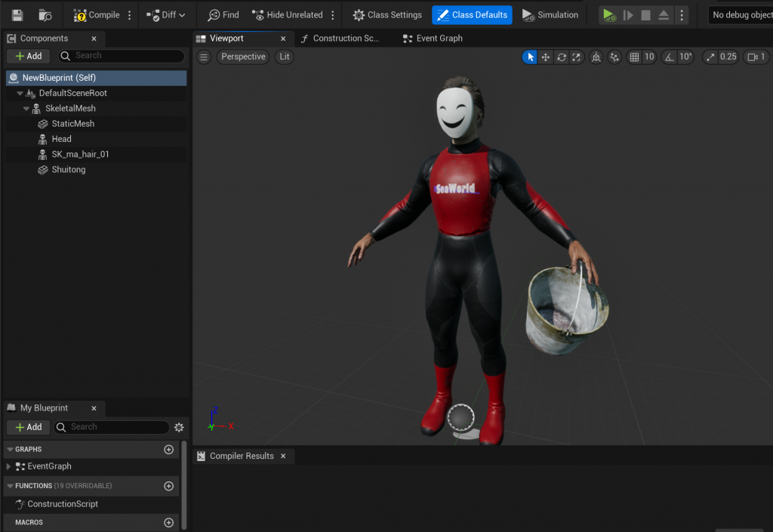Image resolution: width=773 pixels, height=532 pixels.
Task: Toggle world/local coordinate space icon
Action: pyautogui.click(x=596, y=57)
